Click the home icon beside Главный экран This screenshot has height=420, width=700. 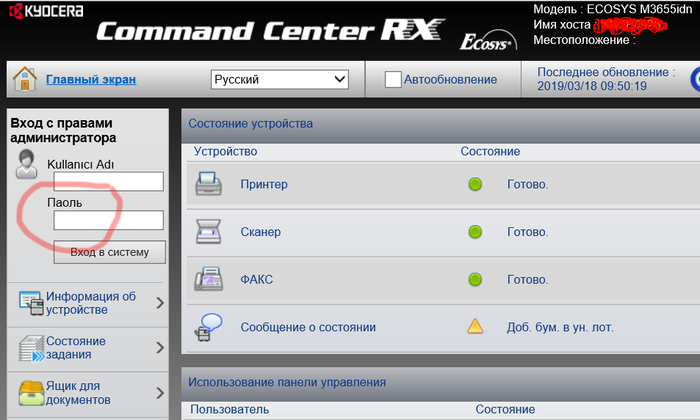25,79
